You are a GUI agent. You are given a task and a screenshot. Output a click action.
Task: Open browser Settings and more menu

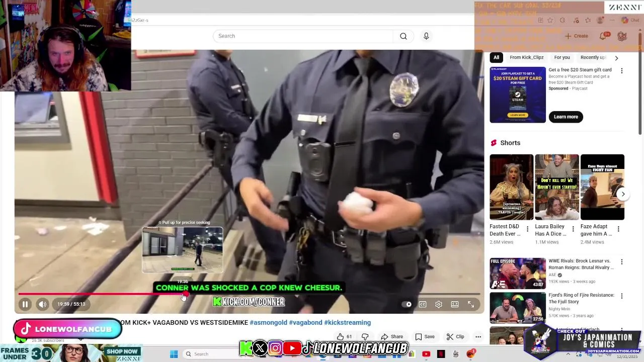click(612, 20)
